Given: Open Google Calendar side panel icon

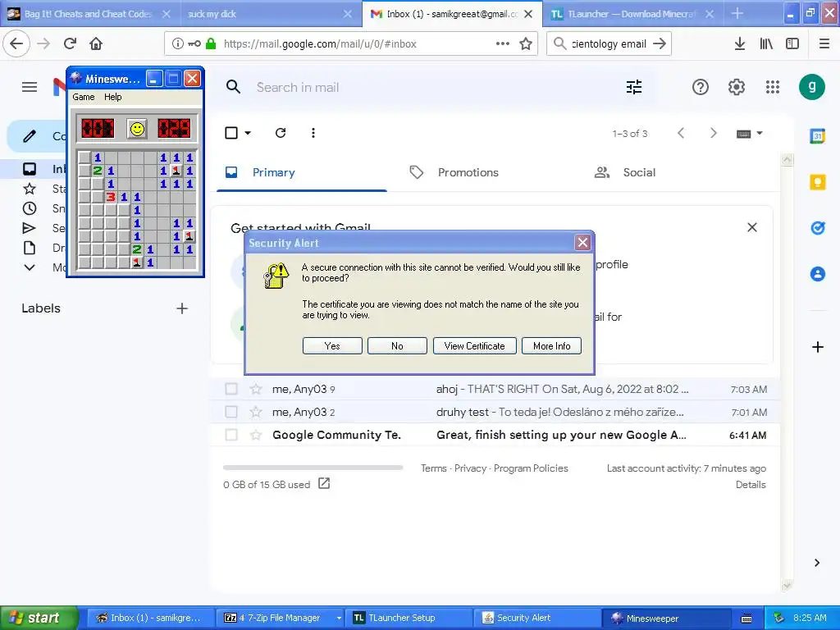Looking at the screenshot, I should (x=818, y=136).
